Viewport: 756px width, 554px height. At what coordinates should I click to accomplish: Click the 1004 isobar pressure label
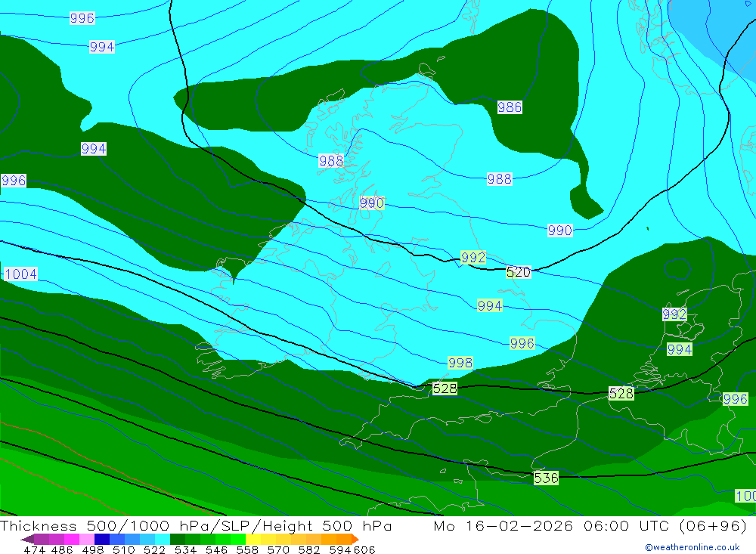(20, 274)
